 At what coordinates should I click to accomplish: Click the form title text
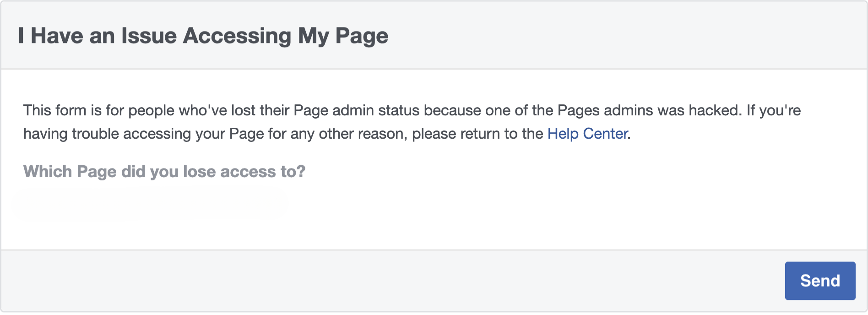point(203,35)
